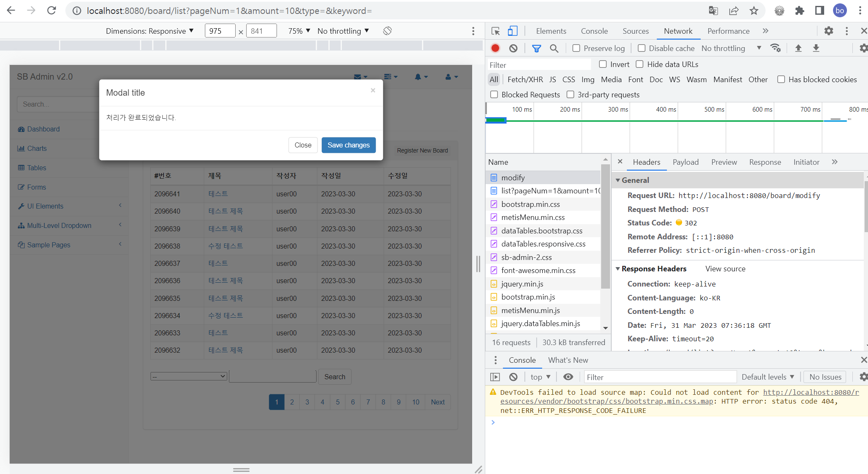
Task: Click the clear network log icon
Action: tap(513, 48)
